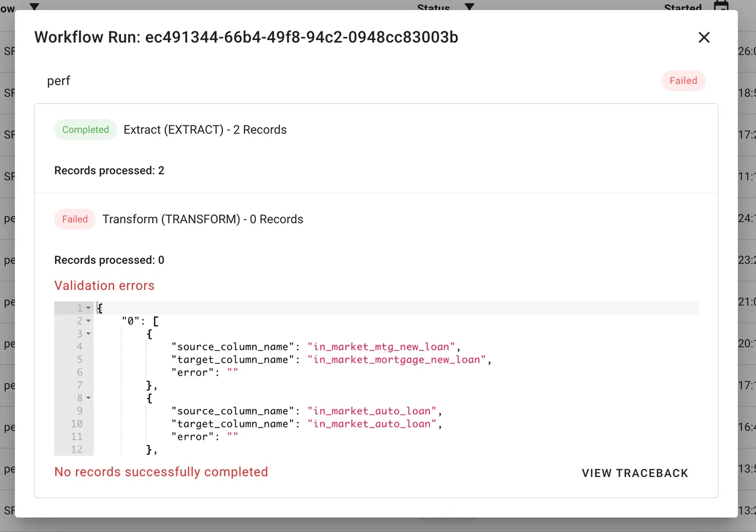756x532 pixels.
Task: Click the empty error value on line 6
Action: pos(232,373)
